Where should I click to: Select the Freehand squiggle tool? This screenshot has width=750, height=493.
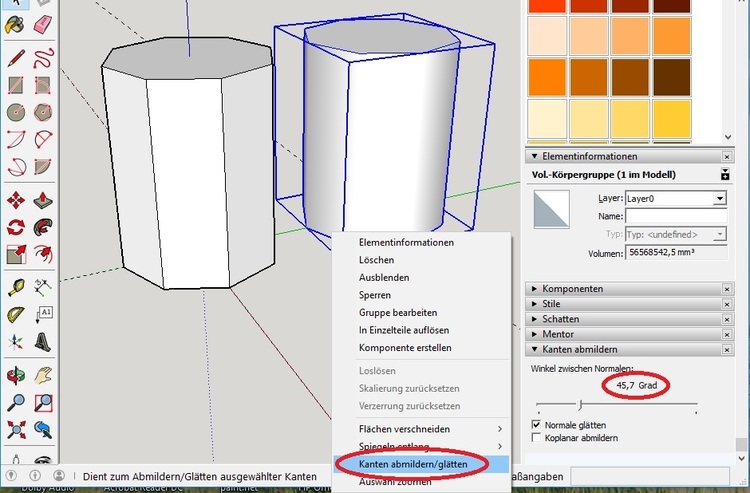(x=43, y=58)
